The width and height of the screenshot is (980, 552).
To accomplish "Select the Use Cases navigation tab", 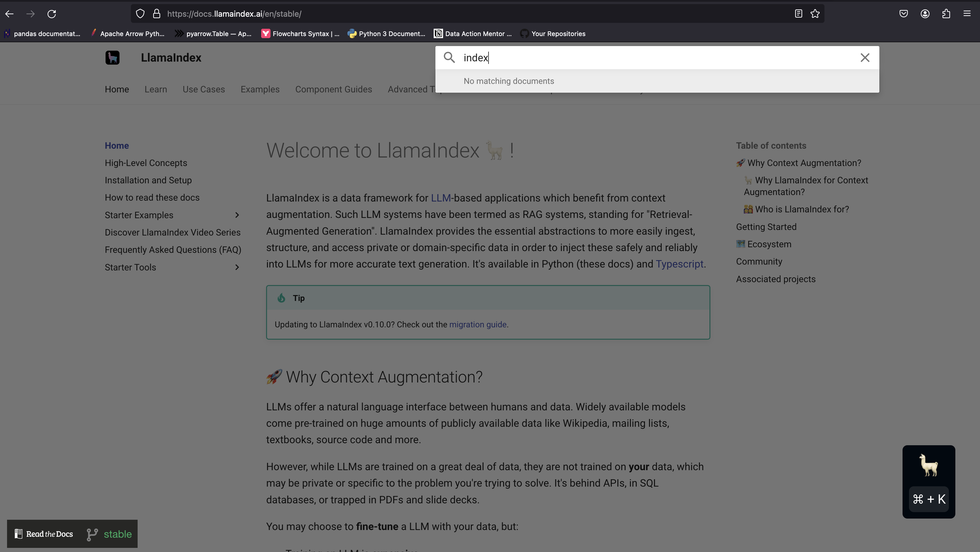I will (204, 89).
